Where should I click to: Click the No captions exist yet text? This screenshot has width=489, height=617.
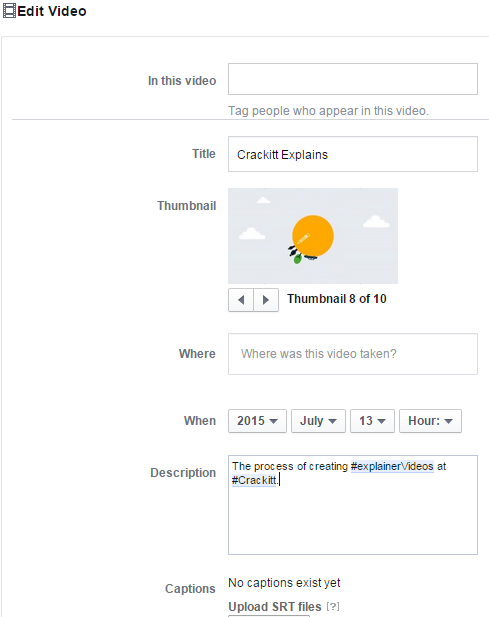[x=284, y=583]
